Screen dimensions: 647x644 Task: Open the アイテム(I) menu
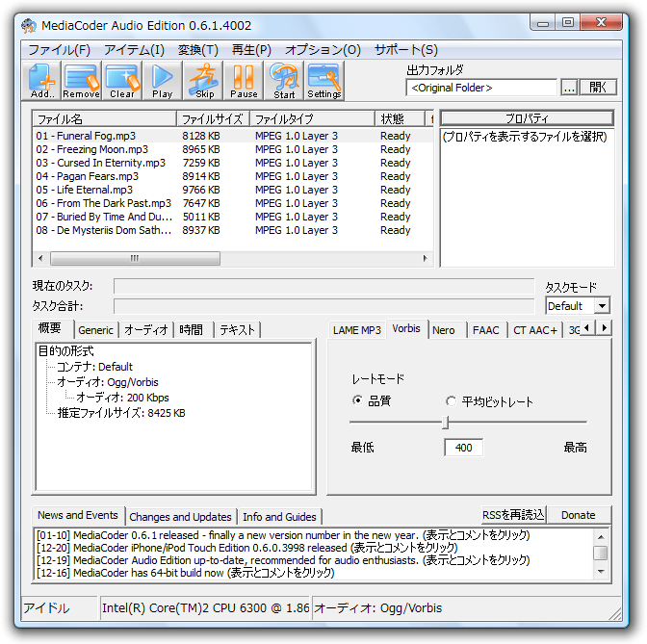(134, 50)
